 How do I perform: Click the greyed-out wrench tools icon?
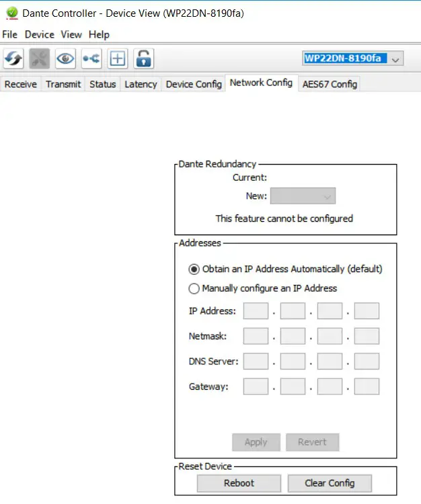click(x=40, y=58)
